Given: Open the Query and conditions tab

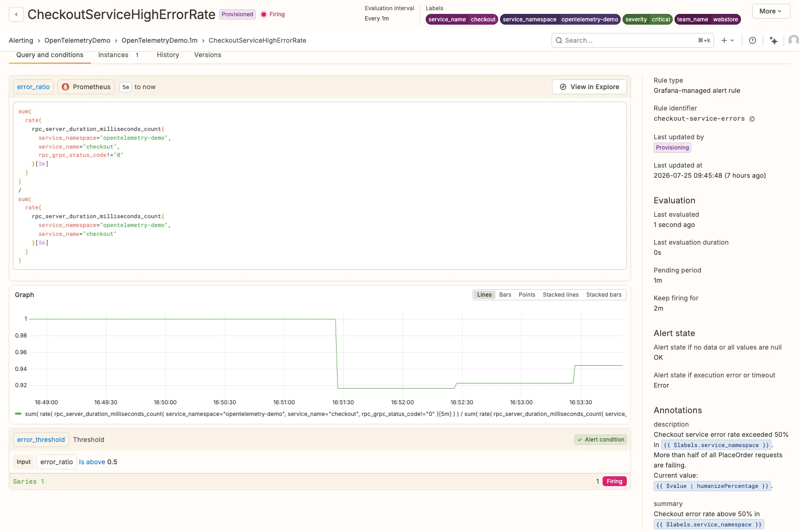Looking at the screenshot, I should click(x=50, y=55).
